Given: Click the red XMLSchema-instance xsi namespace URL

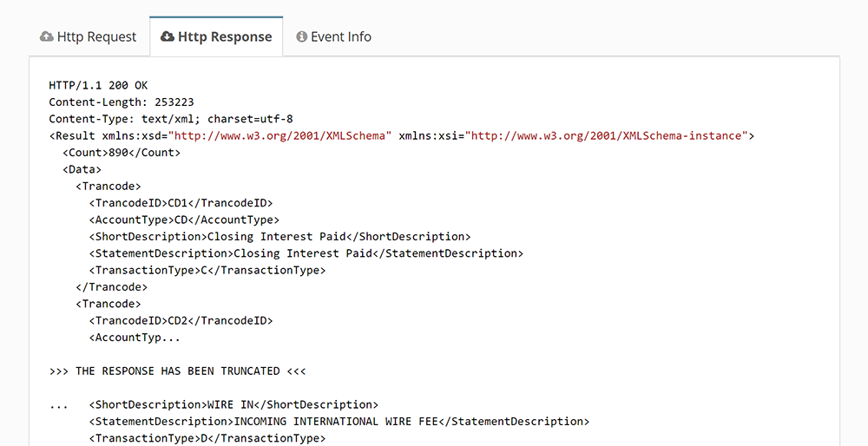Looking at the screenshot, I should click(x=608, y=136).
